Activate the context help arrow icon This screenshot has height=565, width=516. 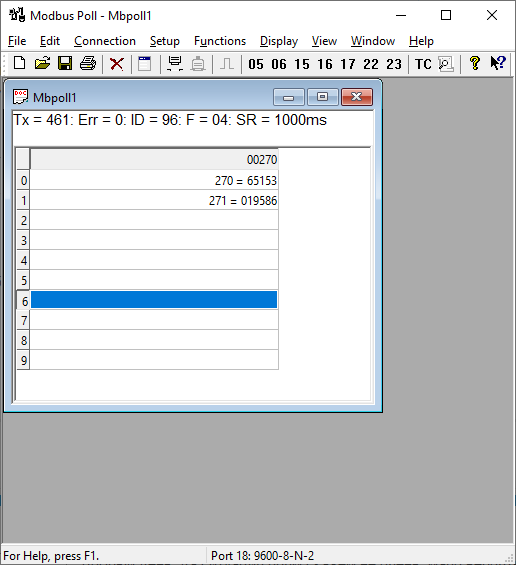point(498,64)
